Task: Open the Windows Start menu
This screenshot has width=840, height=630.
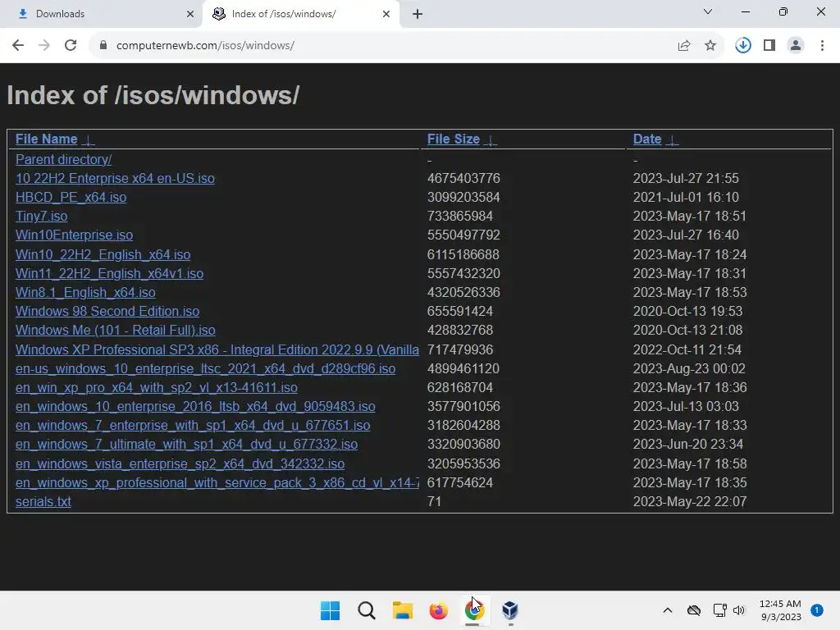Action: pos(330,610)
